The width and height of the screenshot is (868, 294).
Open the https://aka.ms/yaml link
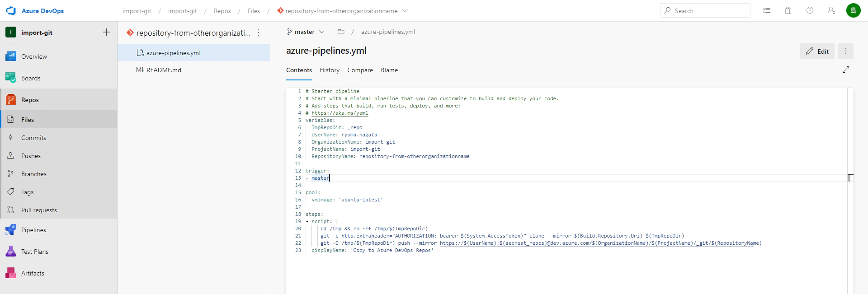click(x=340, y=113)
